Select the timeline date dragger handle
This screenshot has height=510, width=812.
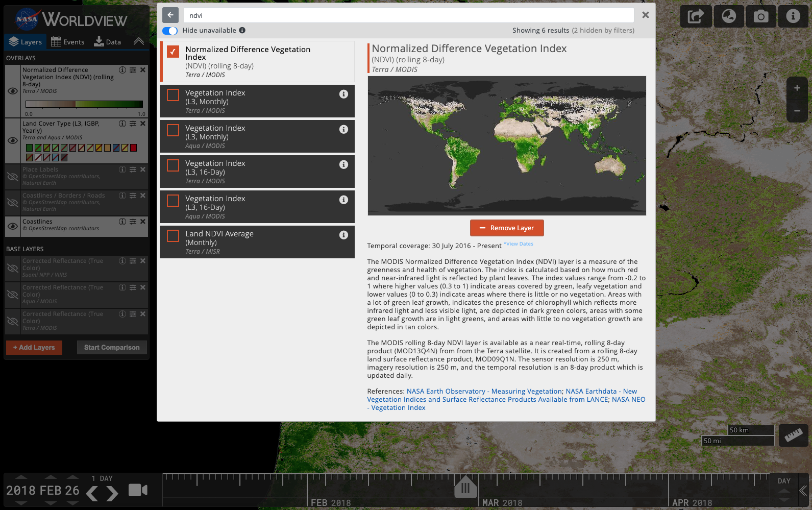coord(465,487)
